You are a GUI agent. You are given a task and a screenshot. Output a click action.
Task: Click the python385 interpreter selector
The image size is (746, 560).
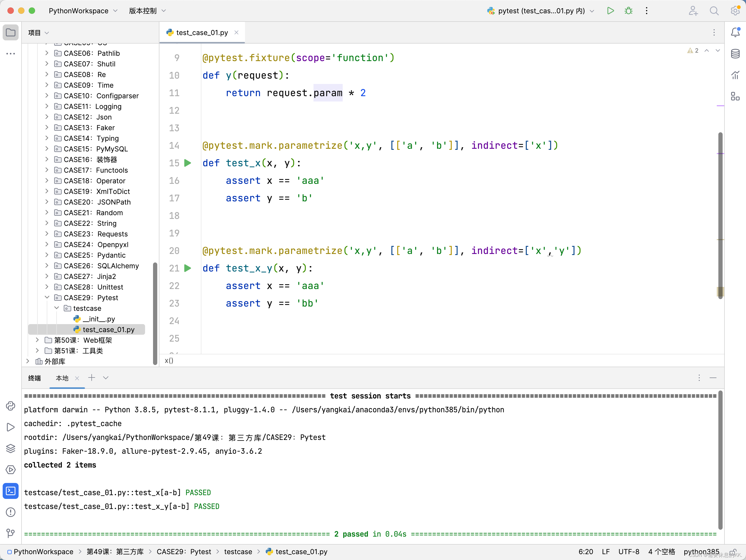pyautogui.click(x=701, y=551)
